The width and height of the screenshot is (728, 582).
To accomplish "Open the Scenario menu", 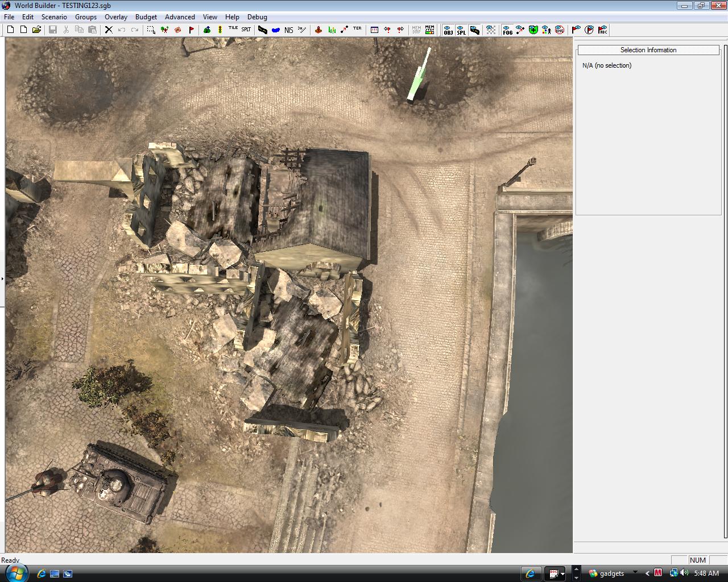I will point(54,17).
